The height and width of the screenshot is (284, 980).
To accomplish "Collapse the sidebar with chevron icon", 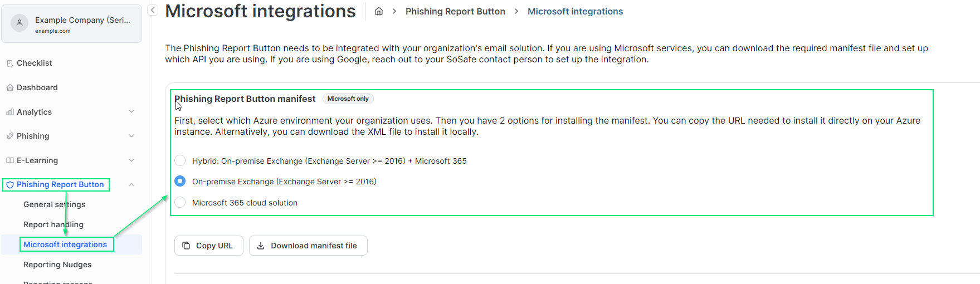I will [x=153, y=10].
